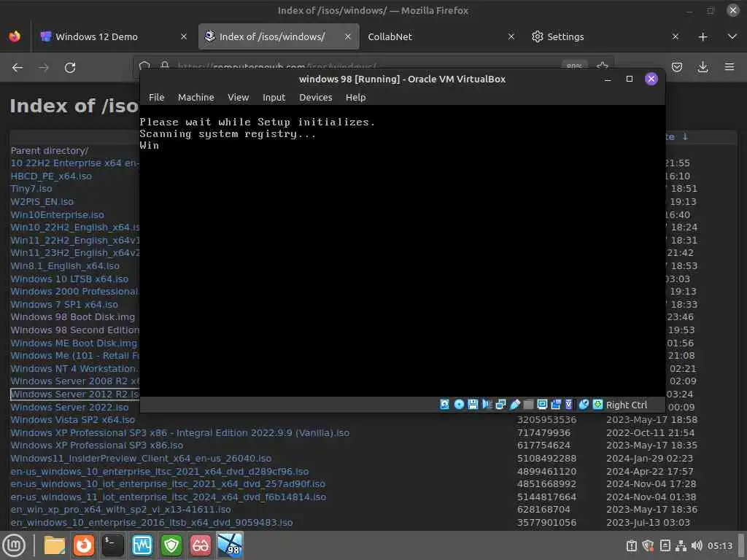Viewport: 747px width, 560px height.
Task: Close the Index of /isos/windows/ tab
Action: pos(348,36)
